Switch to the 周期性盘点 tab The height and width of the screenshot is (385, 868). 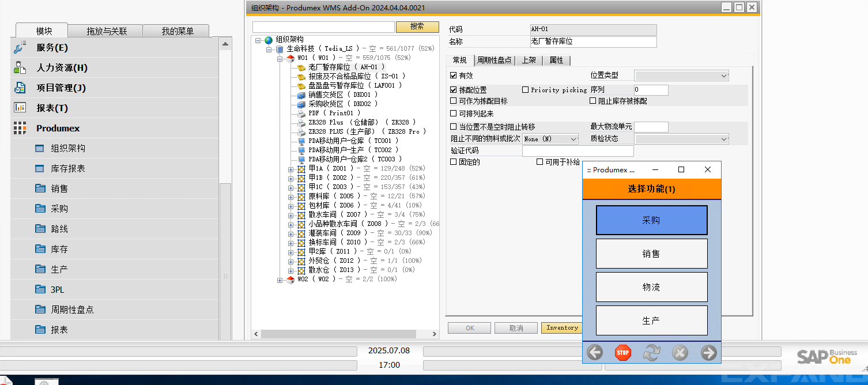tap(494, 60)
